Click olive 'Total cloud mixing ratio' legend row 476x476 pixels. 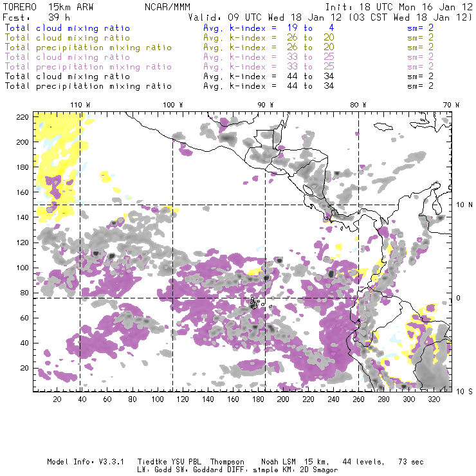pos(68,38)
